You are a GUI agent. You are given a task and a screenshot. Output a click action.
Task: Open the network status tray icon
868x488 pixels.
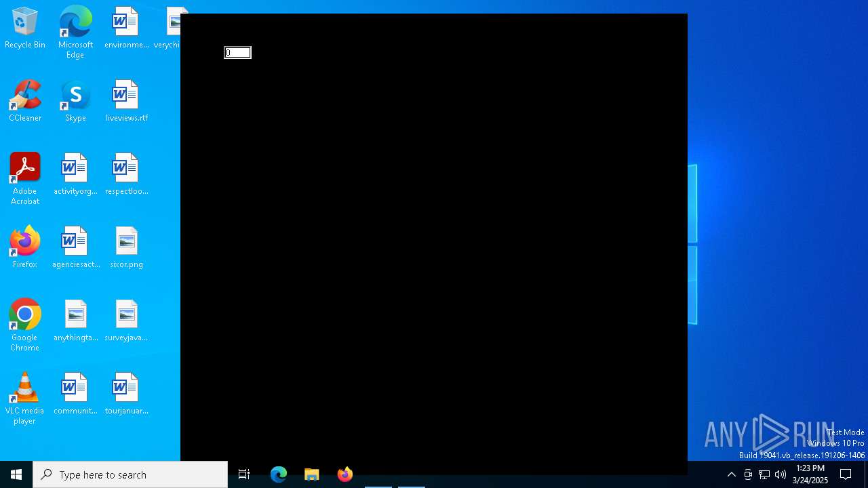[764, 474]
